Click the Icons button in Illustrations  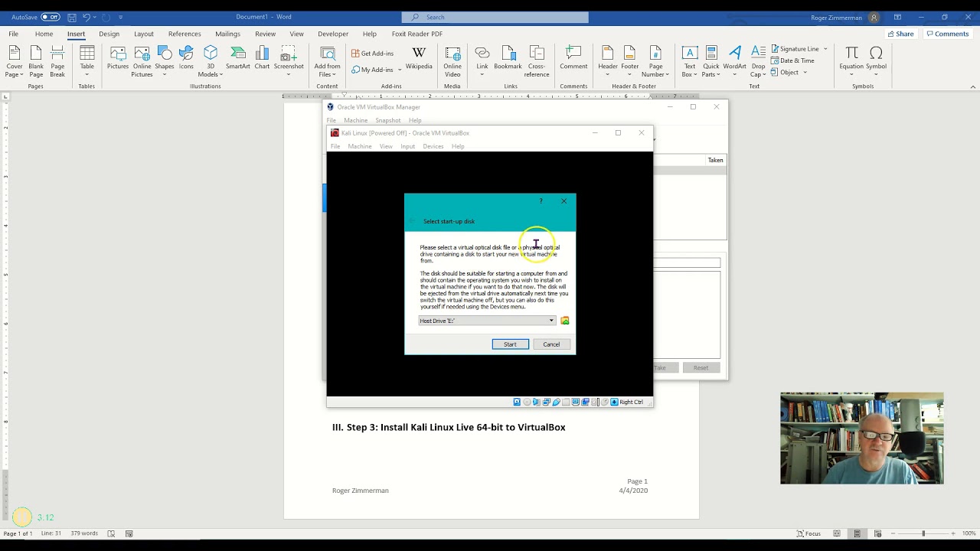click(186, 58)
